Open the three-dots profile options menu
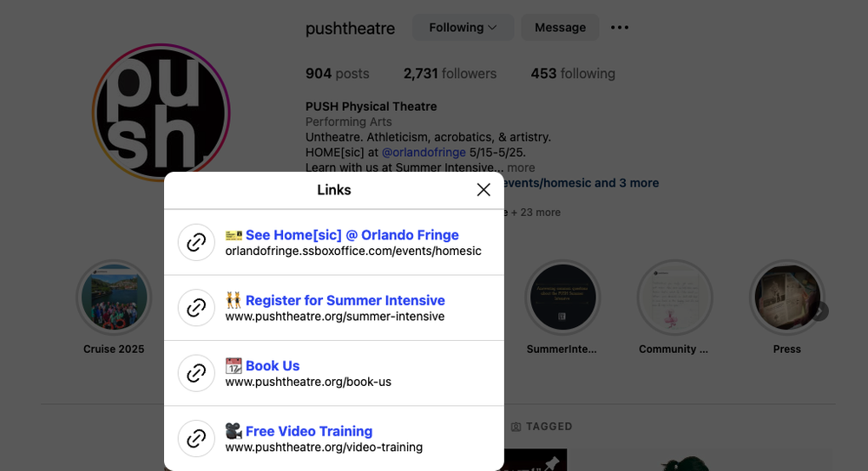This screenshot has width=868, height=471. 620,28
